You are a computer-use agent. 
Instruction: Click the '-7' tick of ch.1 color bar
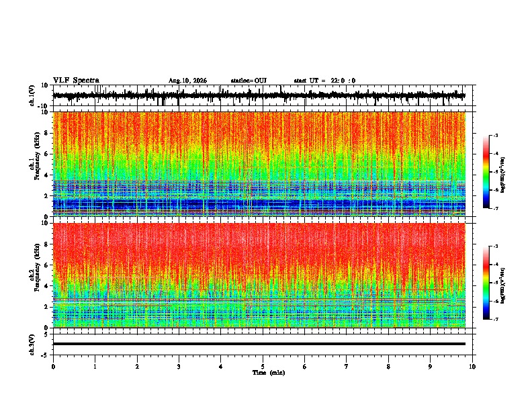click(x=495, y=208)
